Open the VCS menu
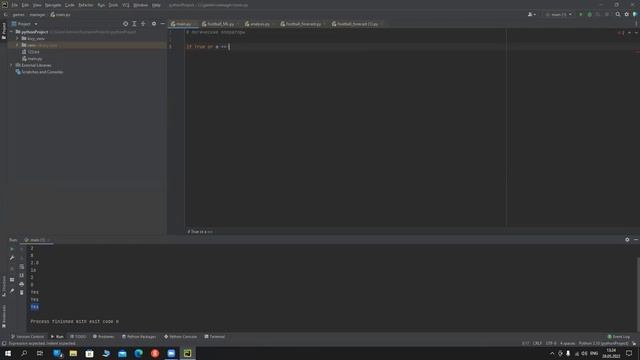640x360 pixels. pyautogui.click(x=126, y=5)
